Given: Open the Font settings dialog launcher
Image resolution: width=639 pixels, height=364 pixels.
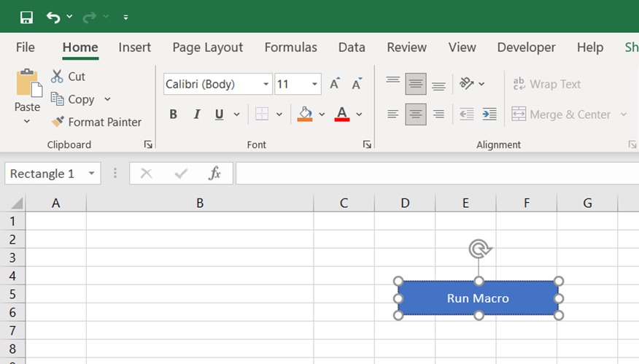Looking at the screenshot, I should pyautogui.click(x=367, y=144).
